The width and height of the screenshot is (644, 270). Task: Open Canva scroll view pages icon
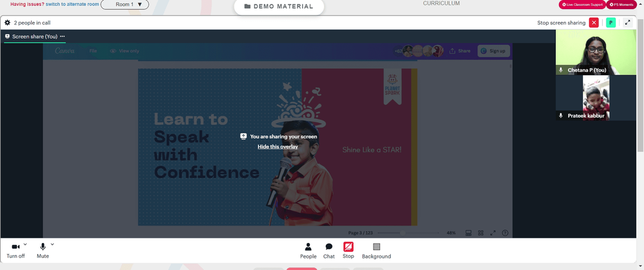tap(468, 233)
